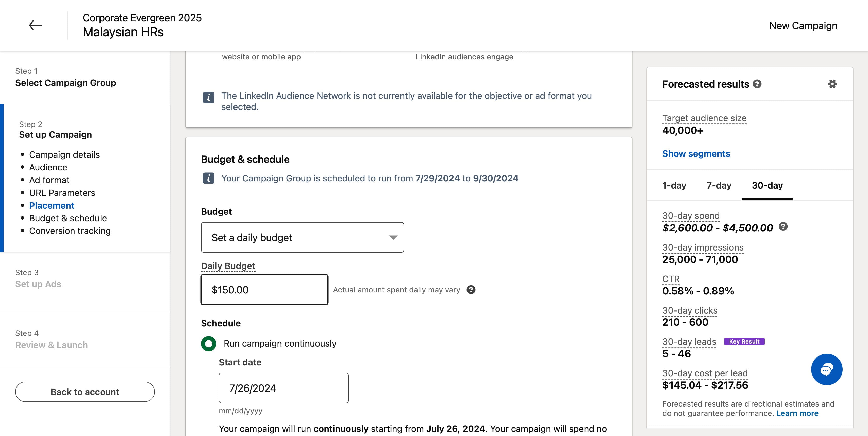Click info icon beside Campaign Group schedule
Image resolution: width=868 pixels, height=436 pixels.
tap(208, 178)
